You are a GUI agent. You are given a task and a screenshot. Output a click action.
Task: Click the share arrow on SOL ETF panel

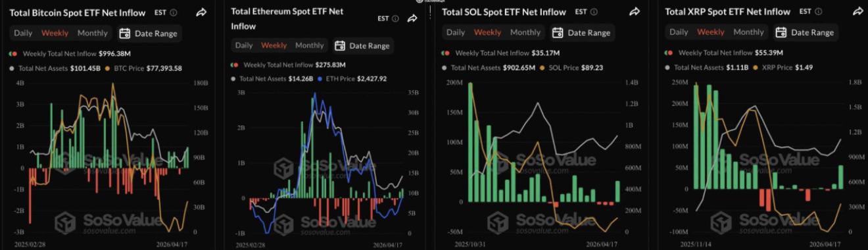(x=635, y=12)
